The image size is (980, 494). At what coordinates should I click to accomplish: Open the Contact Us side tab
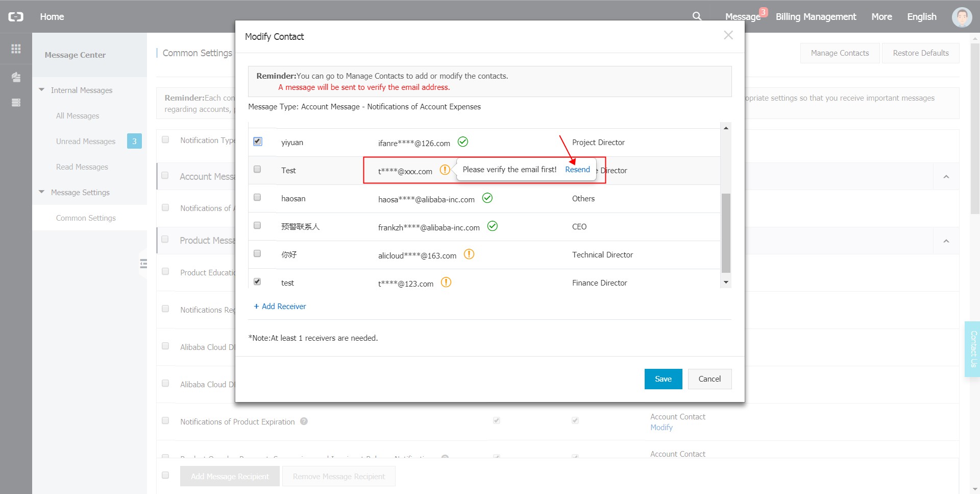(x=973, y=349)
